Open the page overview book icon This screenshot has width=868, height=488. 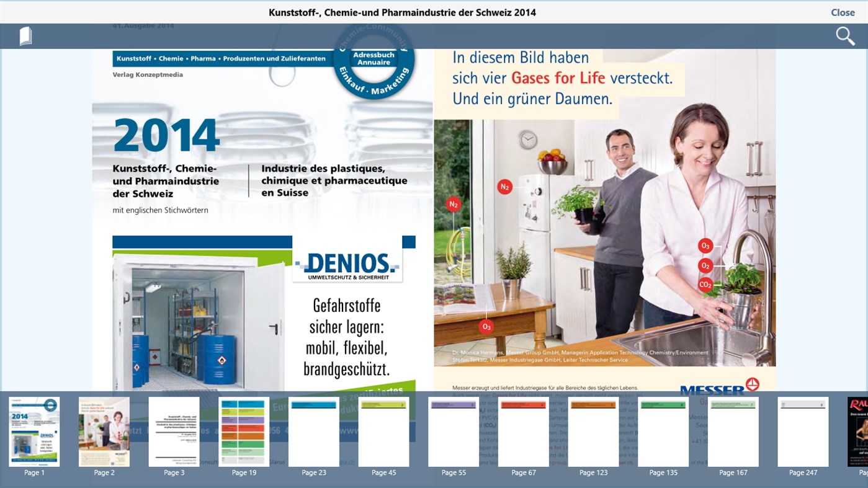click(25, 35)
